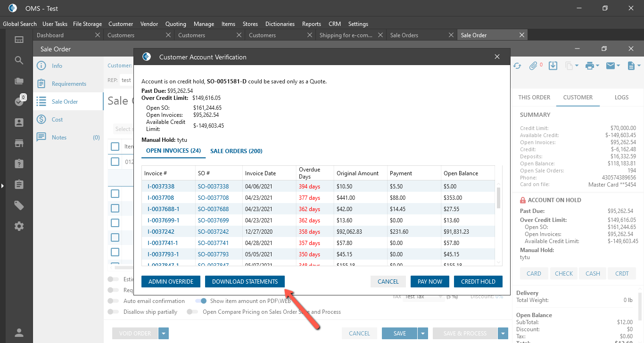Expand the document icon dropdown in toolbar

pos(638,66)
